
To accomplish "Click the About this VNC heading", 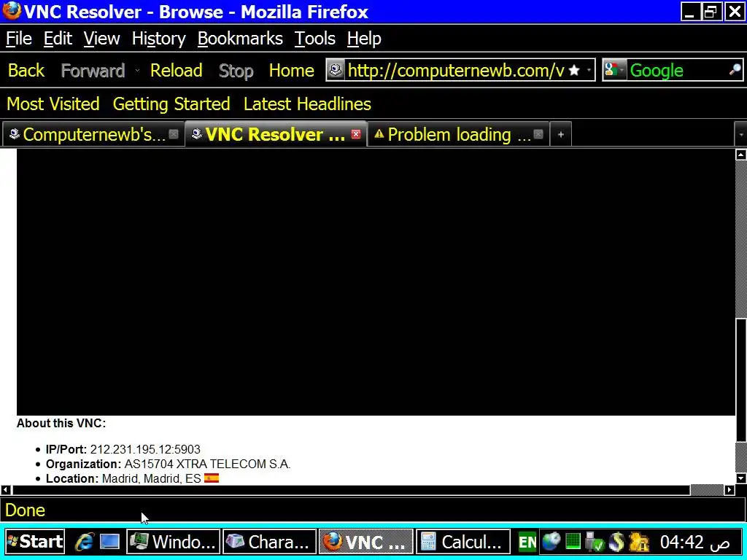I will point(61,424).
